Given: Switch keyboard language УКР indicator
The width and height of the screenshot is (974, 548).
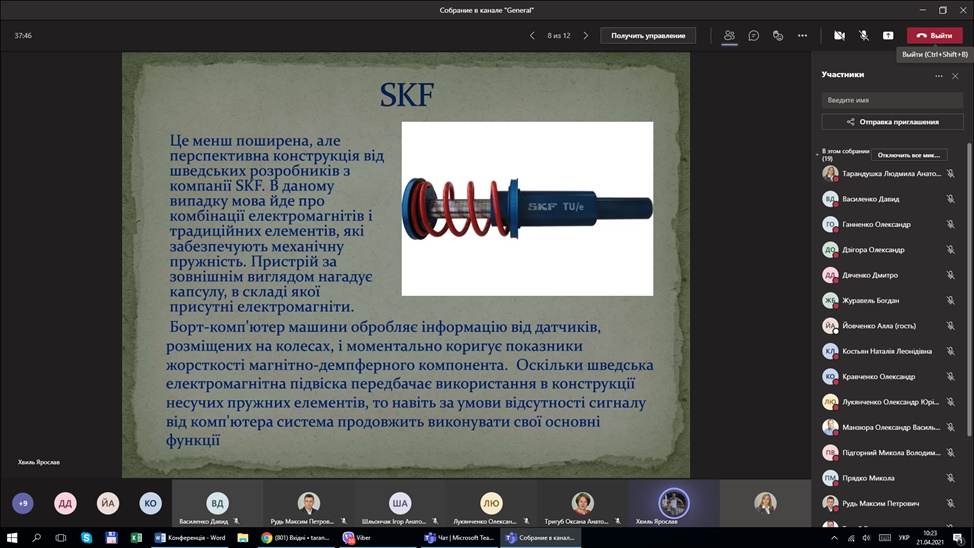Looking at the screenshot, I should [x=904, y=538].
